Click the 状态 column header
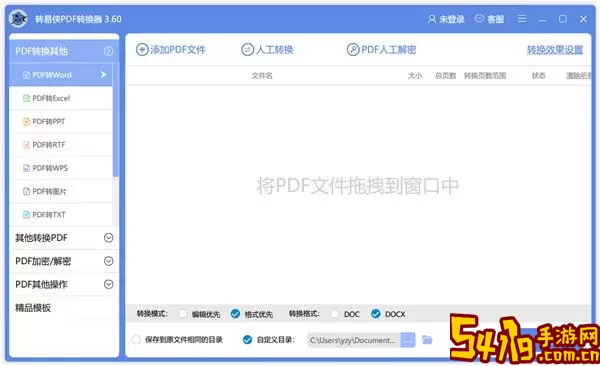 (x=538, y=76)
